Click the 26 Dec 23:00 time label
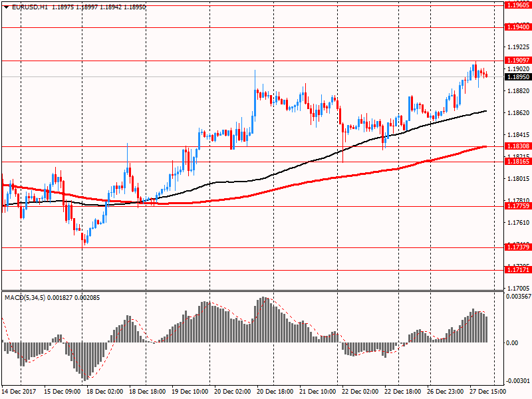 pyautogui.click(x=446, y=391)
